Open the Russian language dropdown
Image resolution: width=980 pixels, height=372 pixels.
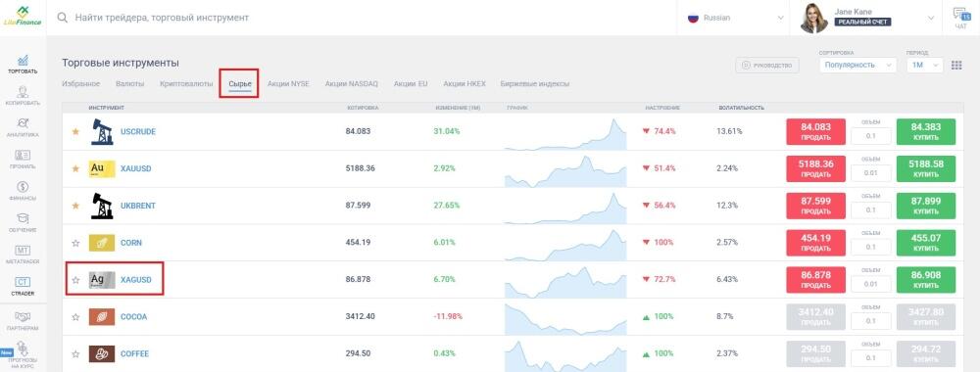pyautogui.click(x=735, y=18)
